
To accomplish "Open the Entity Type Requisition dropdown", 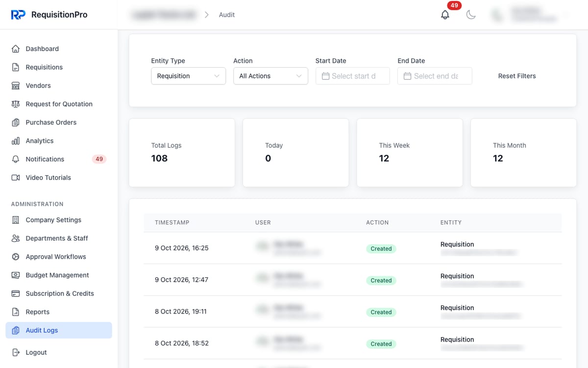I will click(188, 76).
